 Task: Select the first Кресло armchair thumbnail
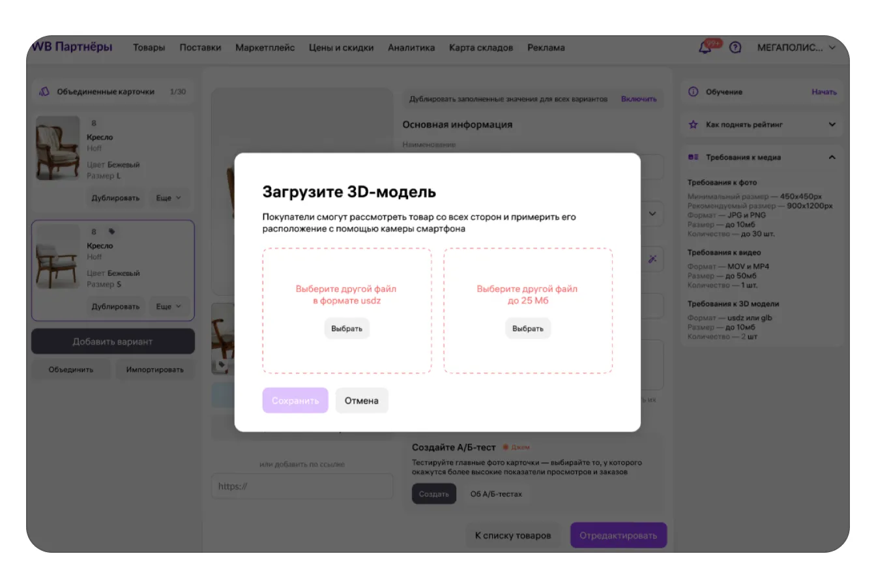[x=57, y=149]
